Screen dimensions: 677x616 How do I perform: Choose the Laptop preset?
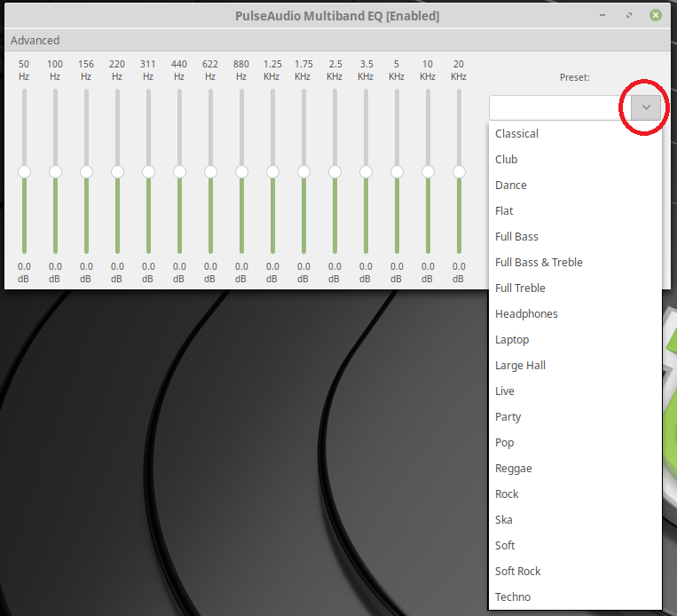pos(575,340)
